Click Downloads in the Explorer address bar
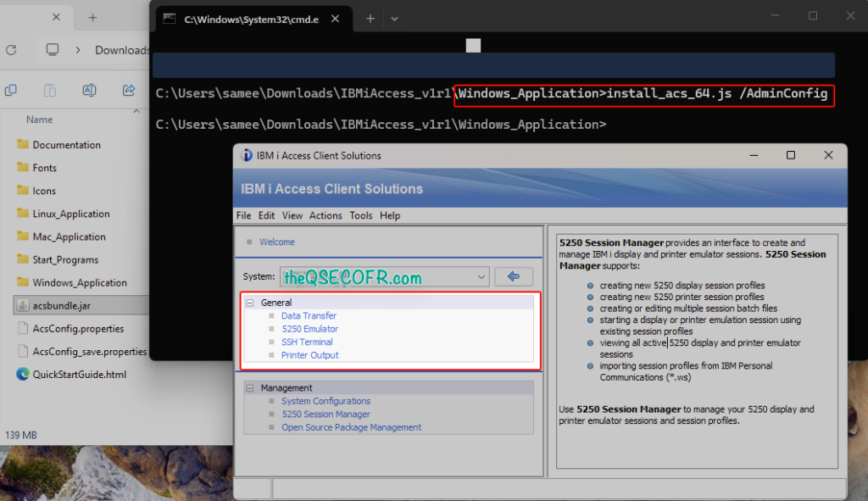868x501 pixels. pos(122,50)
